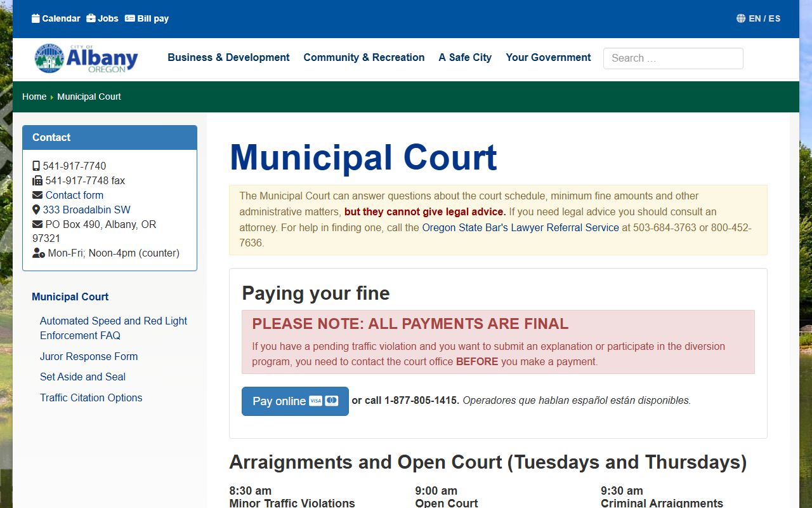The image size is (812, 508).
Task: Click PO Box 490, Albany, OR text
Action: 101,225
